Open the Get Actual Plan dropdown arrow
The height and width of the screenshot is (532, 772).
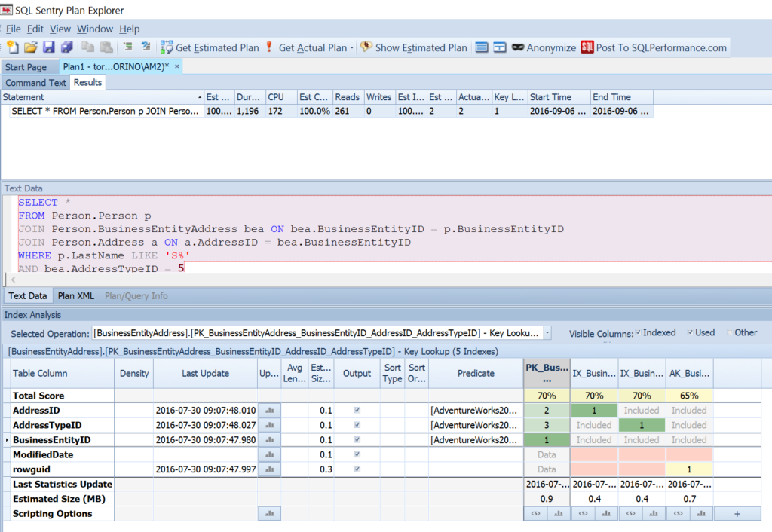(352, 47)
